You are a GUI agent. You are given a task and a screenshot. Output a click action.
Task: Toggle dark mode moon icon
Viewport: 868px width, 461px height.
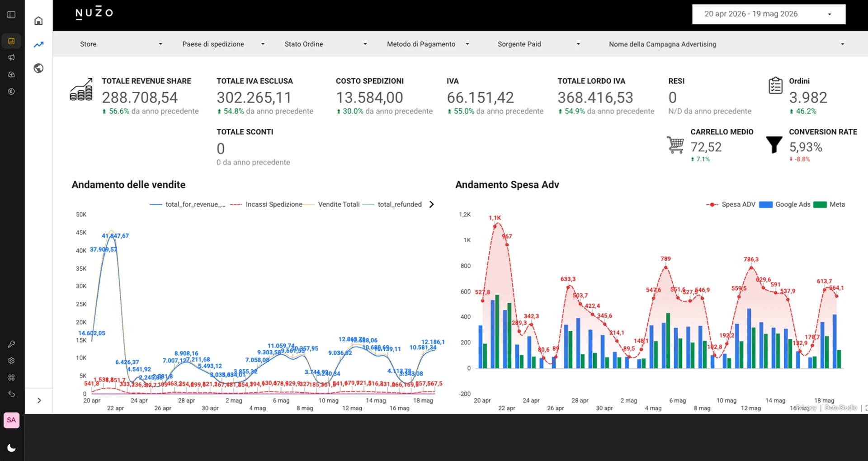[x=11, y=448]
